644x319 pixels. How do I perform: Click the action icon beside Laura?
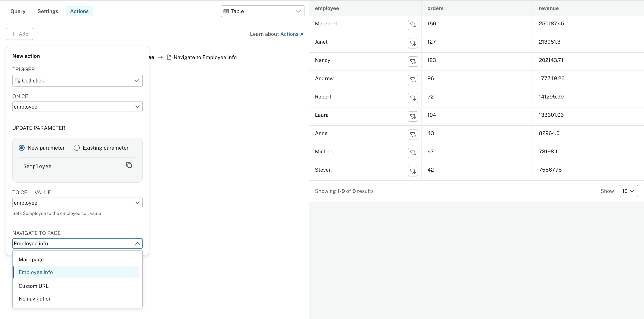[x=413, y=116]
